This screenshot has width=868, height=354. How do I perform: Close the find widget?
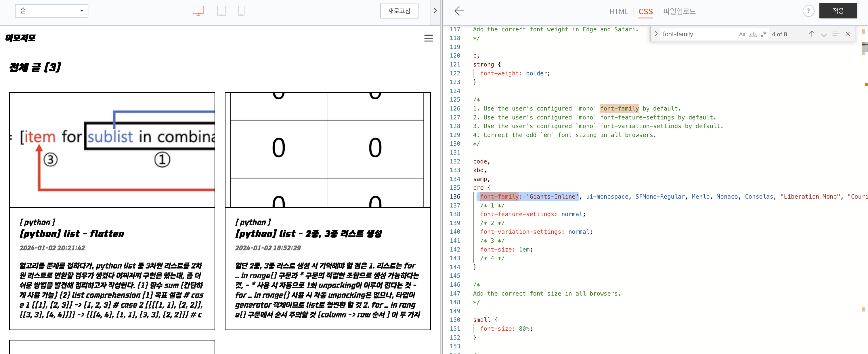(848, 34)
